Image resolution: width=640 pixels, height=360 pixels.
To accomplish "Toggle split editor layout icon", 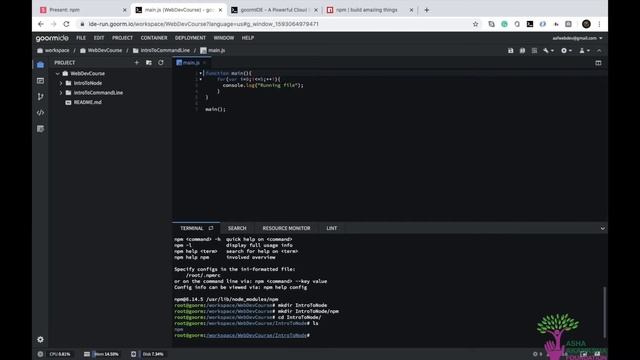I will pos(598,63).
